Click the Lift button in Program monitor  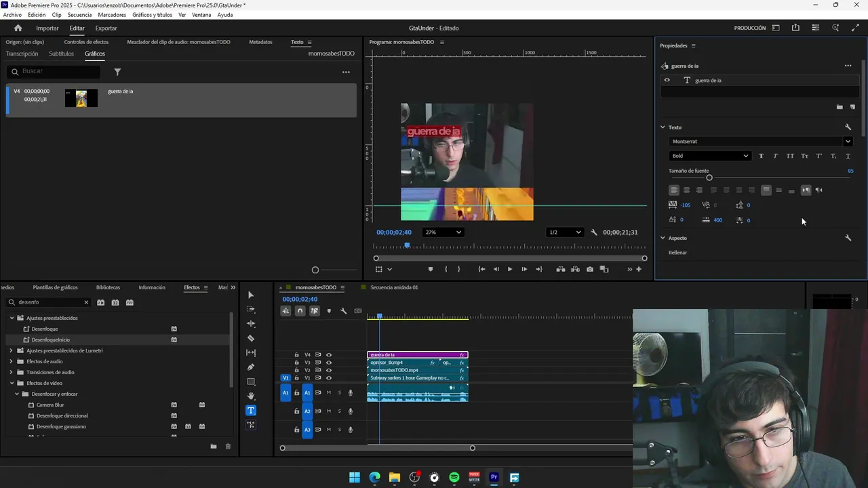(x=561, y=269)
